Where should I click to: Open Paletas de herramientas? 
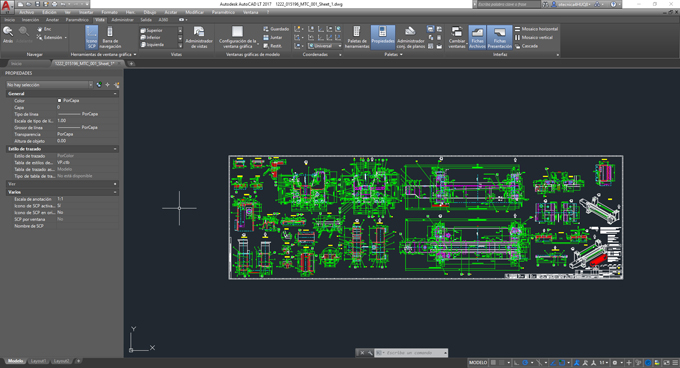pyautogui.click(x=357, y=37)
